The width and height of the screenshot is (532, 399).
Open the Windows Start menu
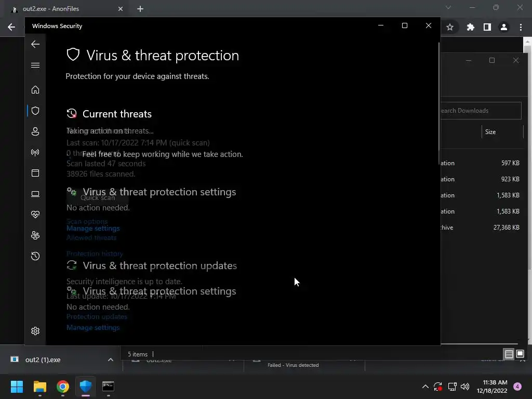point(17,387)
